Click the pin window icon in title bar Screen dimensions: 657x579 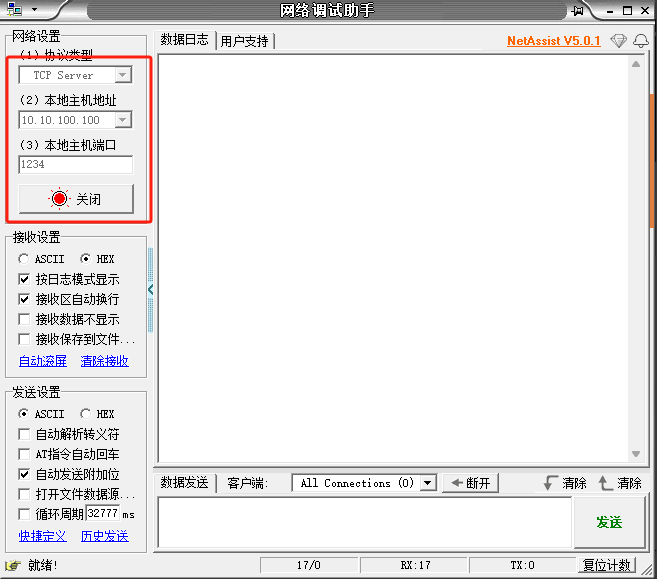578,11
